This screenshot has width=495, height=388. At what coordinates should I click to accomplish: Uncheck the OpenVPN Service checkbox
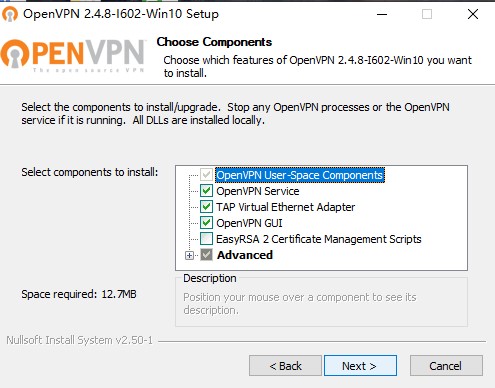pos(206,191)
